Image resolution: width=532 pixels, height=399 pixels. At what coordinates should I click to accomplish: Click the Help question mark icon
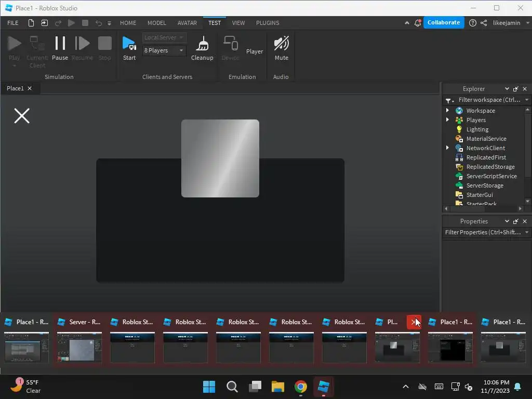pos(473,23)
